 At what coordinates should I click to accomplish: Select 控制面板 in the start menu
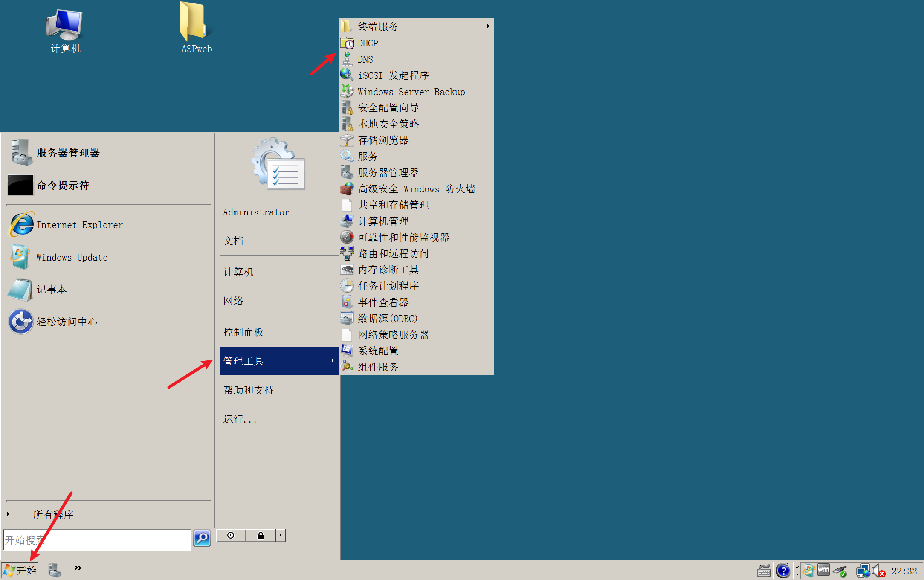(x=243, y=332)
